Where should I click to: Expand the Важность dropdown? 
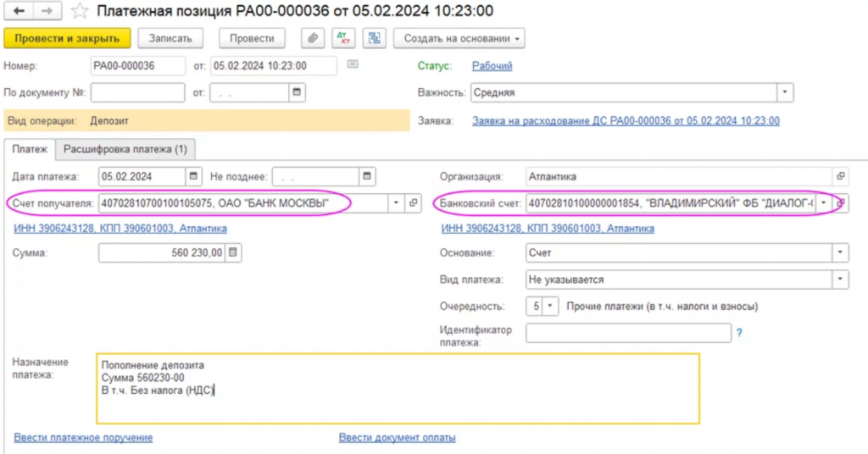785,92
